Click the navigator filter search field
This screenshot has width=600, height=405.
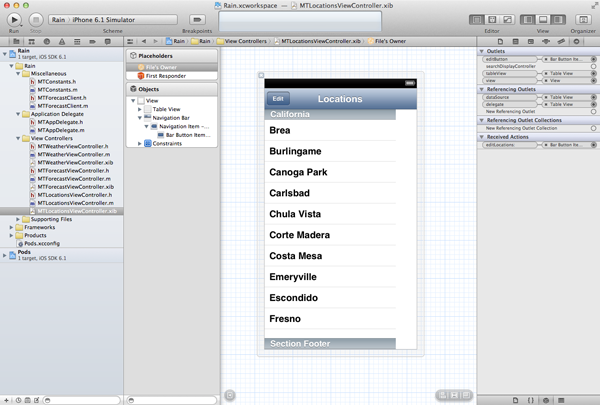[x=82, y=400]
